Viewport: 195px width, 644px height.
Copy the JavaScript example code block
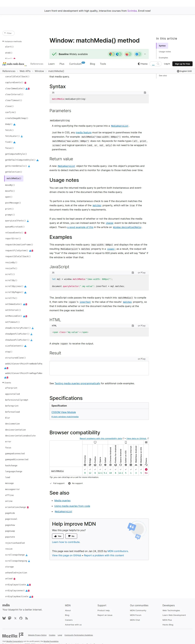point(133,272)
